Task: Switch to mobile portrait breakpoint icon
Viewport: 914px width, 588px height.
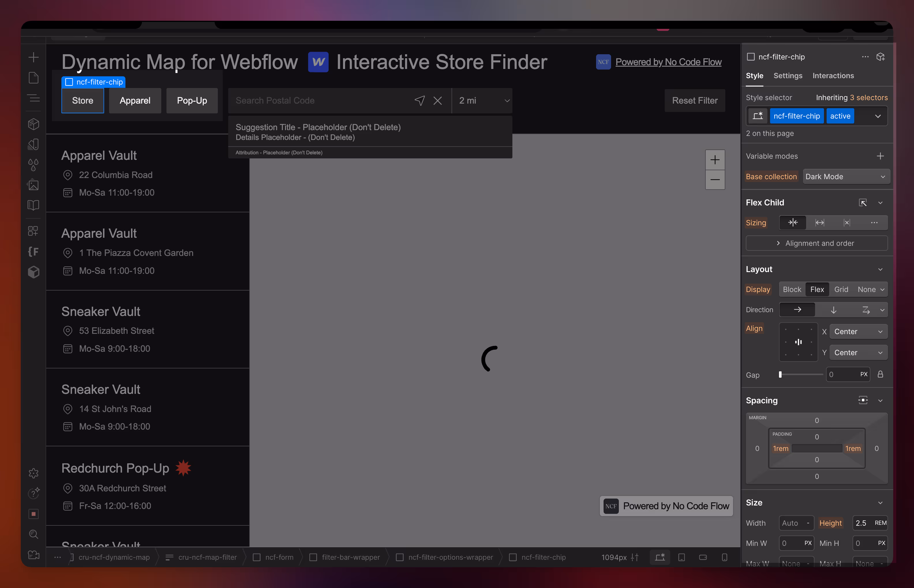Action: [724, 557]
